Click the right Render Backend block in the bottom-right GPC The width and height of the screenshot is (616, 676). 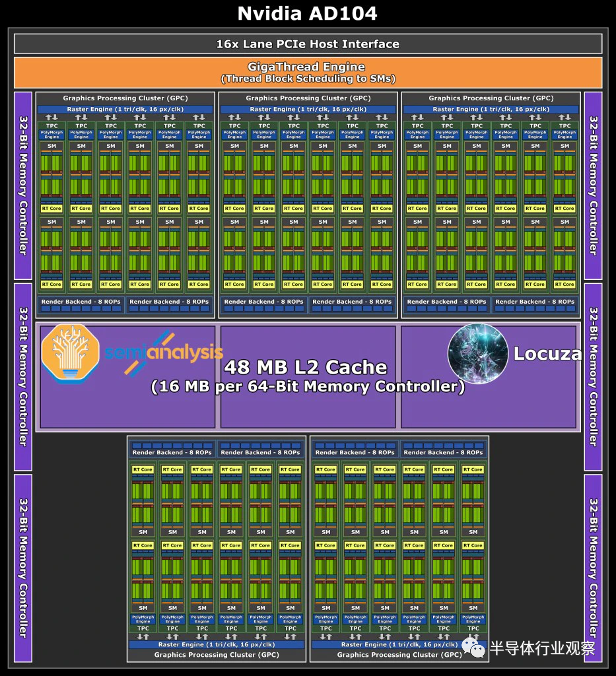point(444,449)
